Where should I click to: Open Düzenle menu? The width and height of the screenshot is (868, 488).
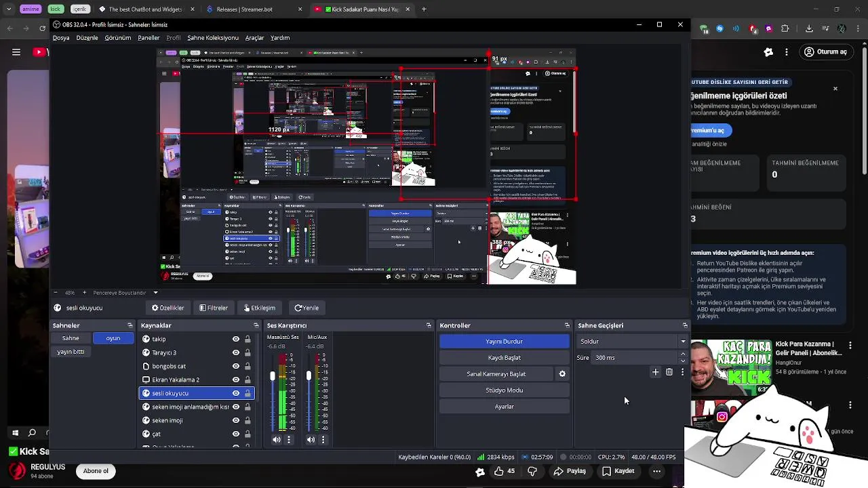click(87, 38)
